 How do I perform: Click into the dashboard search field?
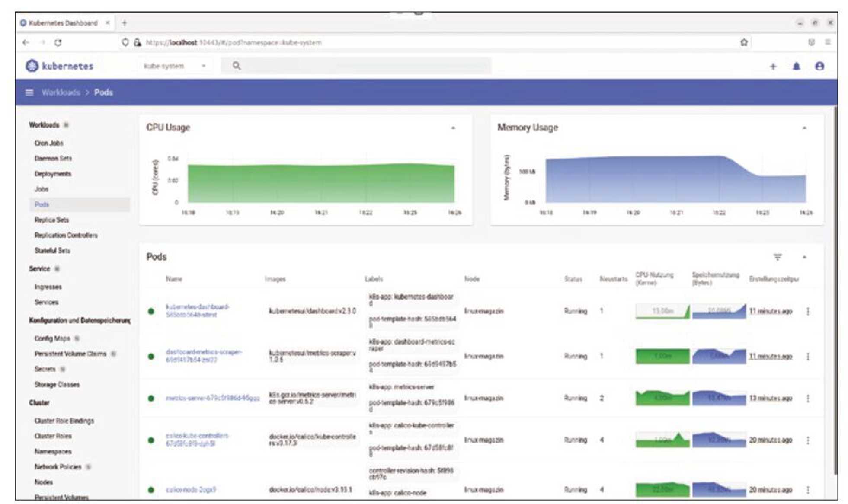356,66
